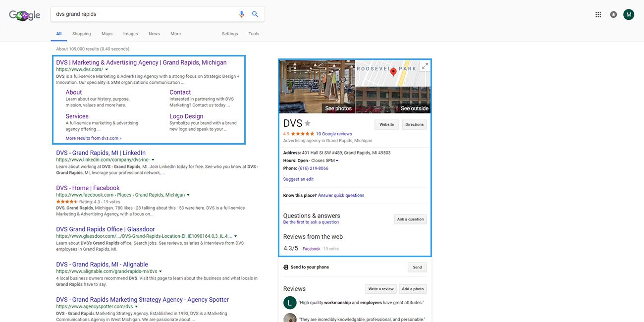Image resolution: width=644 pixels, height=322 pixels.
Task: Open the About sitelink
Action: pyautogui.click(x=74, y=92)
